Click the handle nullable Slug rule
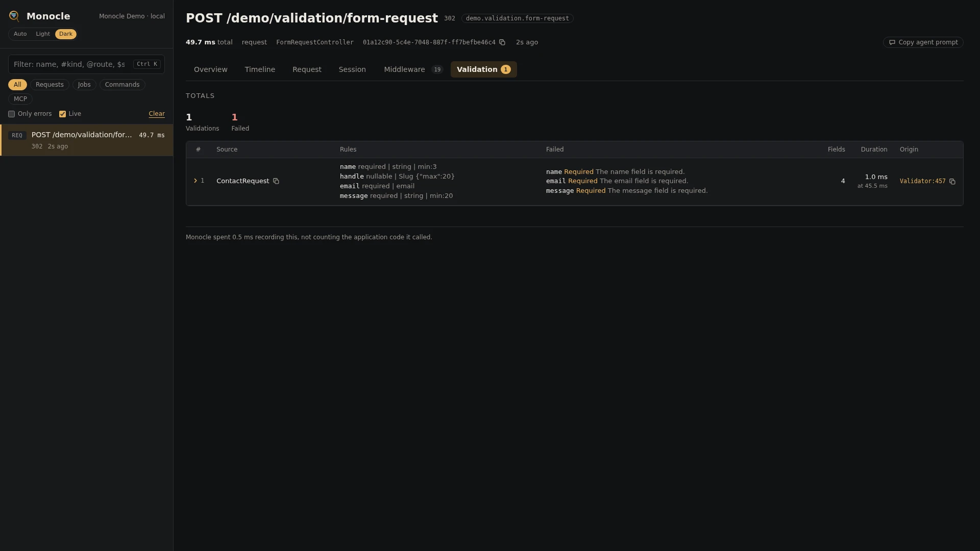This screenshot has width=980, height=551. pyautogui.click(x=397, y=177)
